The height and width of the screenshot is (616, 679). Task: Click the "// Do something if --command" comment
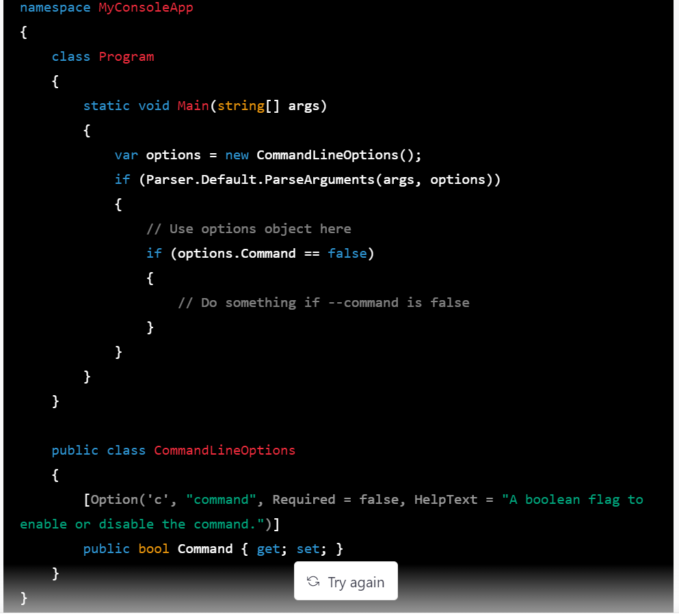[x=323, y=303]
